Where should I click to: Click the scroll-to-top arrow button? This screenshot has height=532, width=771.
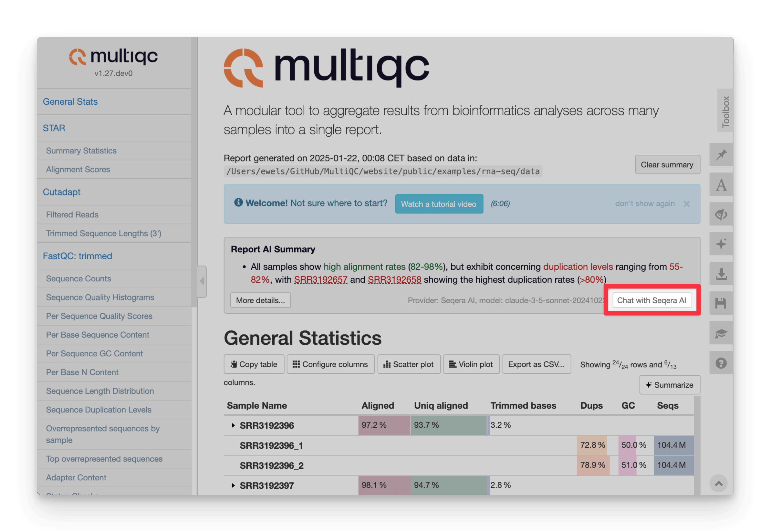719,483
